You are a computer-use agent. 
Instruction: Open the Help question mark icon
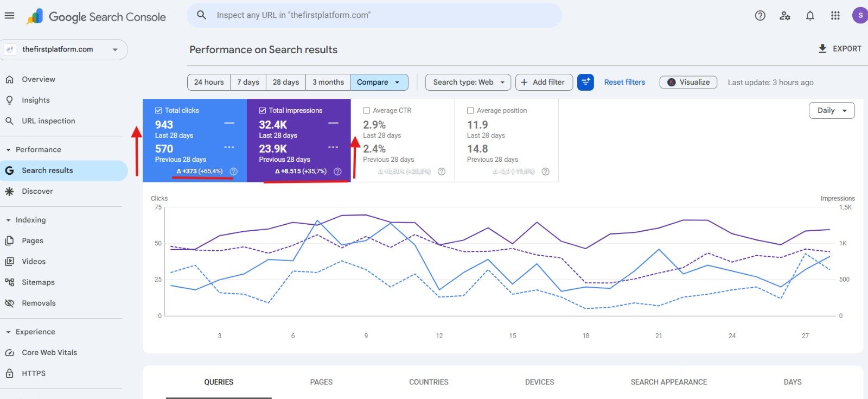click(760, 16)
